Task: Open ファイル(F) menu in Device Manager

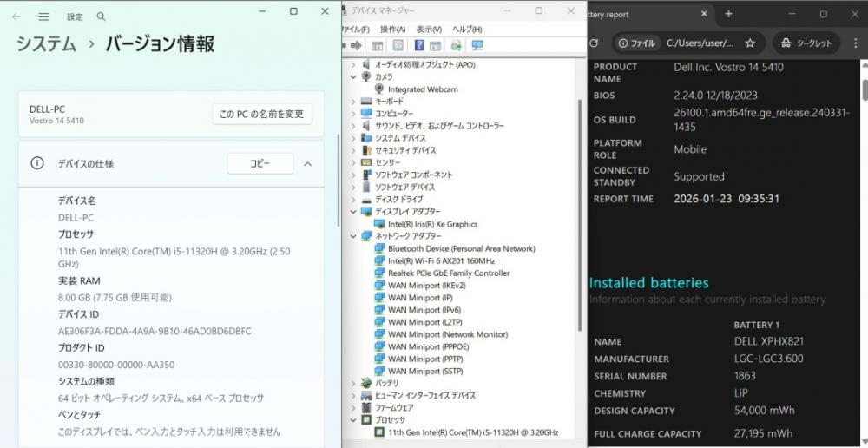Action: coord(355,30)
